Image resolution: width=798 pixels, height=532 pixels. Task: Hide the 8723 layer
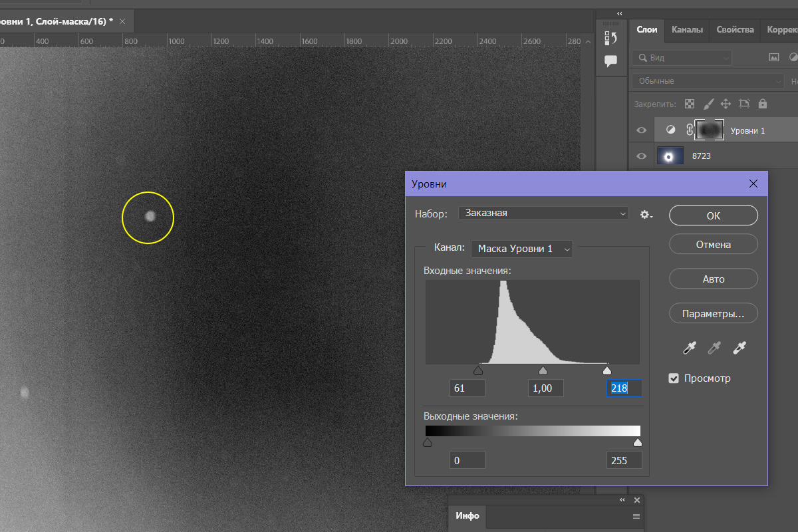[642, 156]
